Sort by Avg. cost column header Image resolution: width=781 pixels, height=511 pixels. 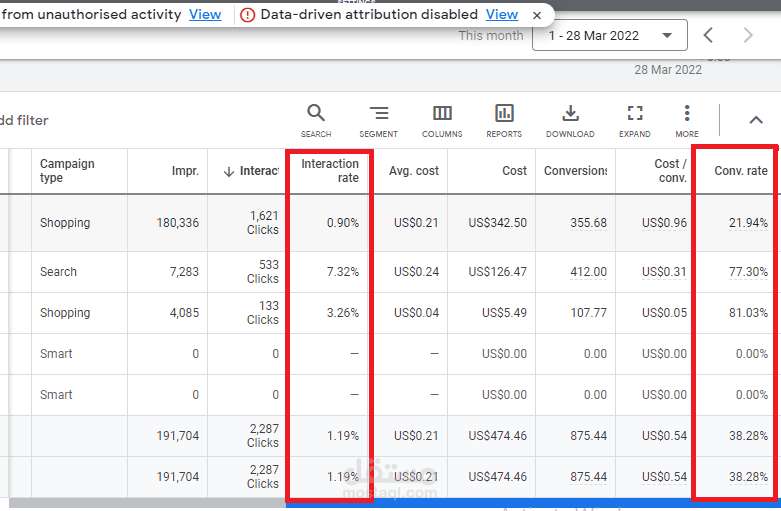(x=414, y=171)
